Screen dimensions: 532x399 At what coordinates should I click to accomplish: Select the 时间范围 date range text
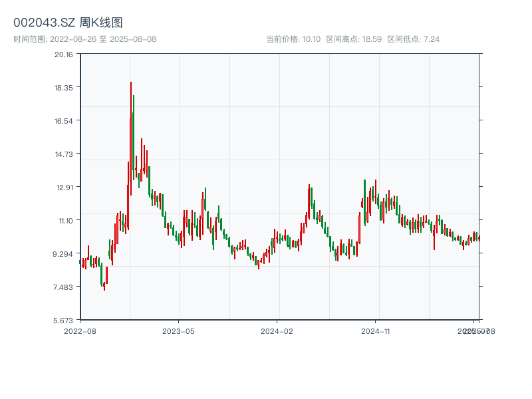tap(84, 39)
